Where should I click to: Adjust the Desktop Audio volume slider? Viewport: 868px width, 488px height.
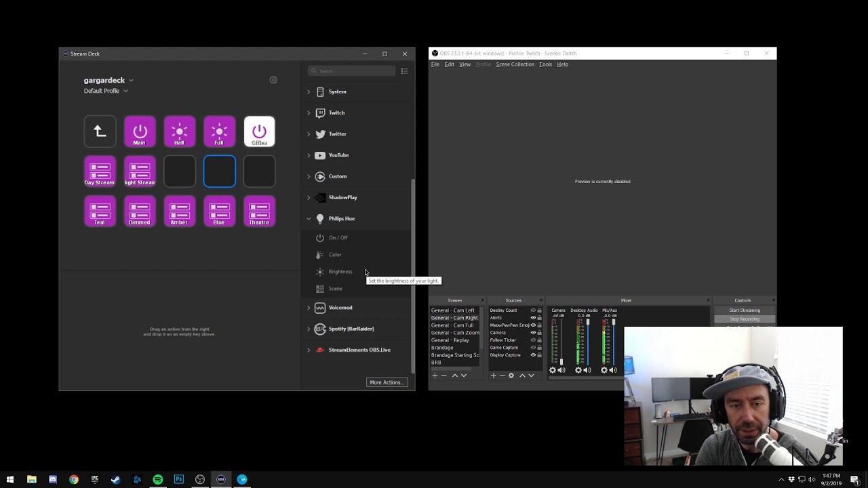click(x=588, y=342)
